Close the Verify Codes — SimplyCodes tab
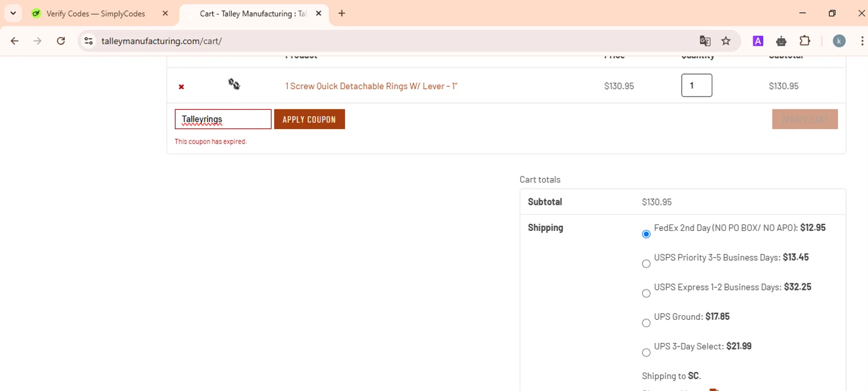Screen dimensions: 868x391 click(165, 13)
